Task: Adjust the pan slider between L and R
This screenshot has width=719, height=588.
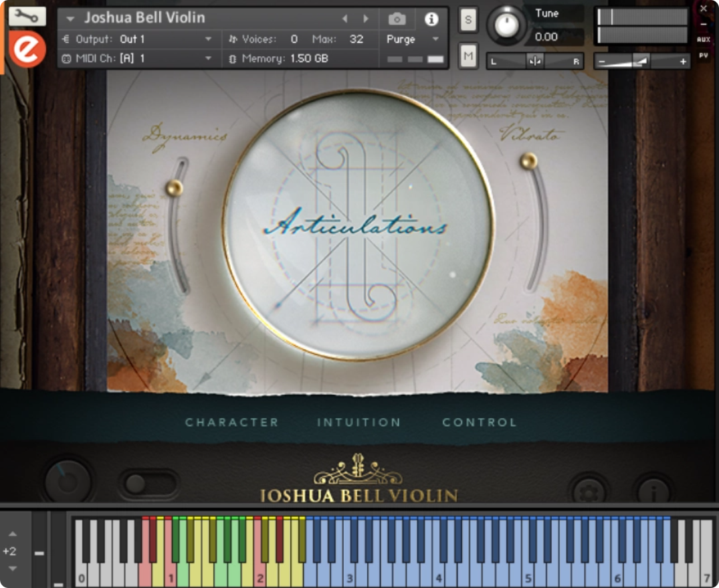Action: tap(534, 61)
